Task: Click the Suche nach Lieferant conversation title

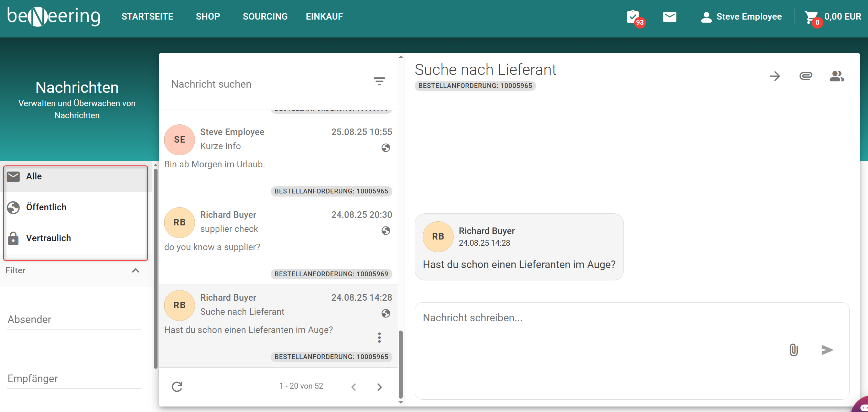Action: (485, 69)
